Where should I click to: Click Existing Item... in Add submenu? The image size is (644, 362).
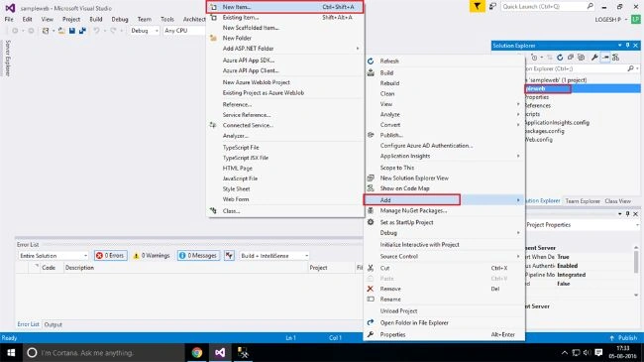pyautogui.click(x=285, y=17)
